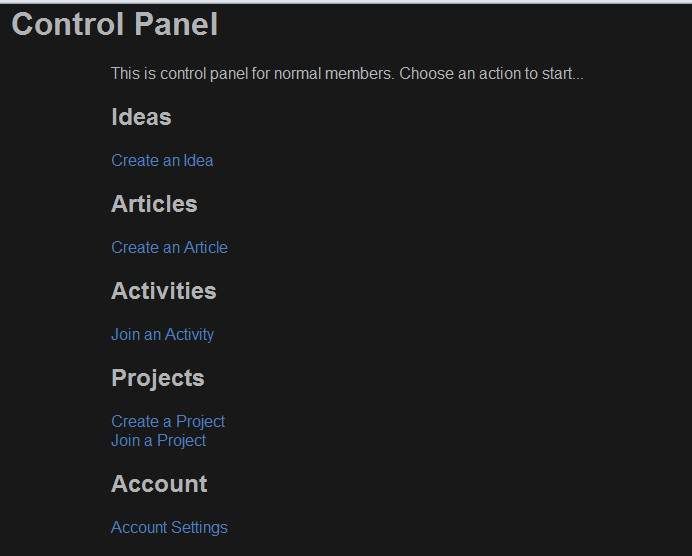Click the word 'Activity' in Join an Activity
Viewport: 692px width, 556px height.
[x=189, y=335]
